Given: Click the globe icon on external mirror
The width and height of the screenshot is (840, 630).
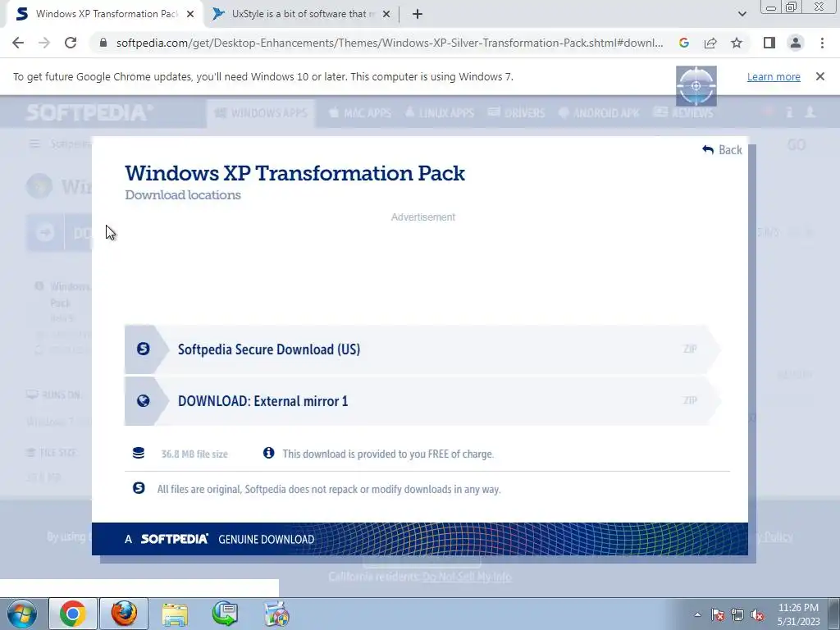Looking at the screenshot, I should (x=143, y=400).
